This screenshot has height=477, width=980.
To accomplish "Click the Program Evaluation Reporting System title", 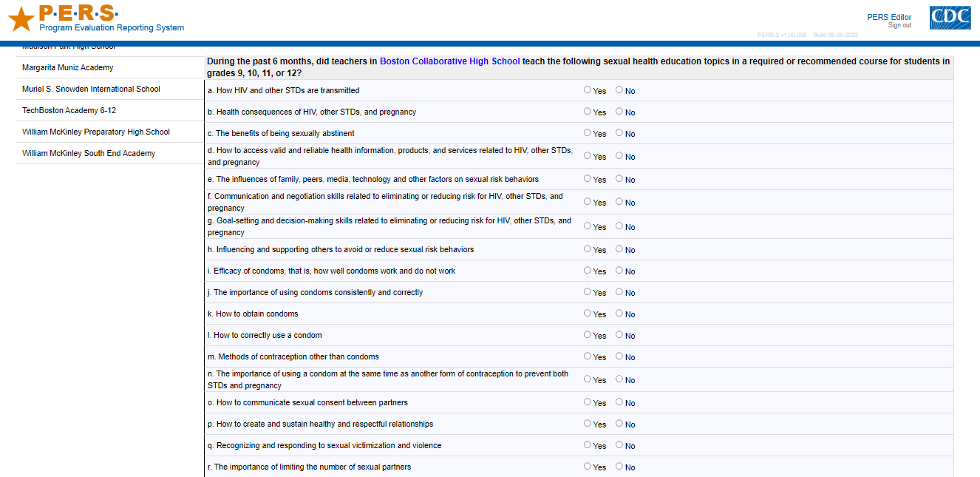I will pyautogui.click(x=112, y=28).
